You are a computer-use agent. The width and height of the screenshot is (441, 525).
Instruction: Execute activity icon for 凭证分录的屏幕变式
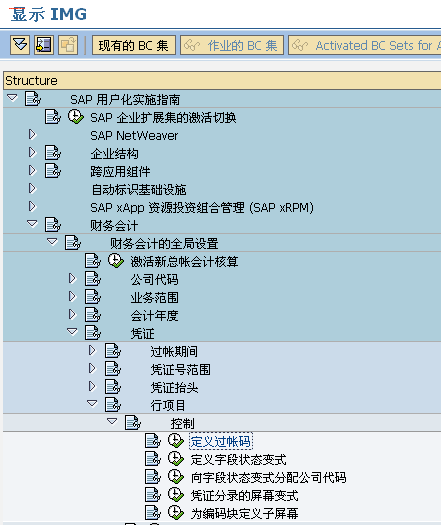coord(176,495)
